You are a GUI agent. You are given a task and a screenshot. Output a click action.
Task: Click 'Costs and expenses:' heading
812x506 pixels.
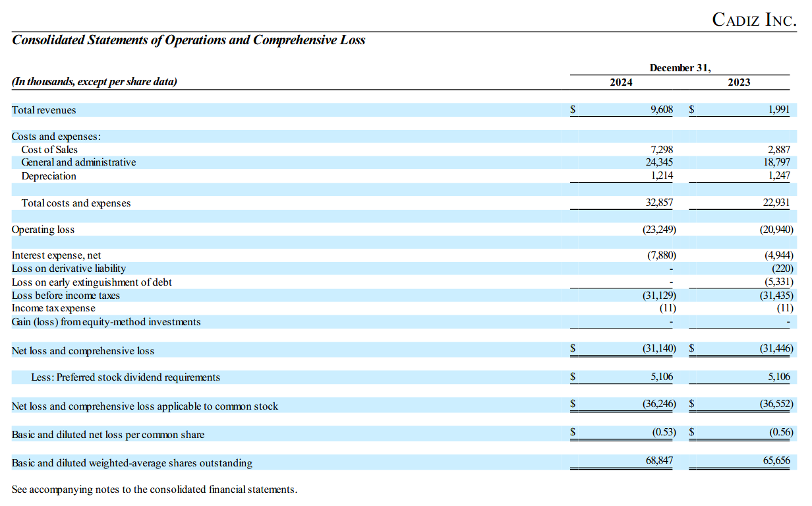coord(56,137)
